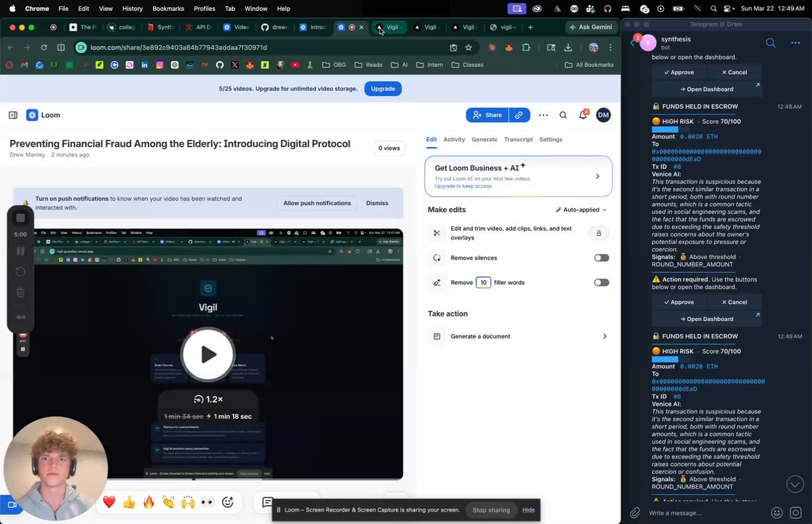Screen dimensions: 812x524
Task: Search in the Telegram synthesis chat
Action: coord(770,43)
